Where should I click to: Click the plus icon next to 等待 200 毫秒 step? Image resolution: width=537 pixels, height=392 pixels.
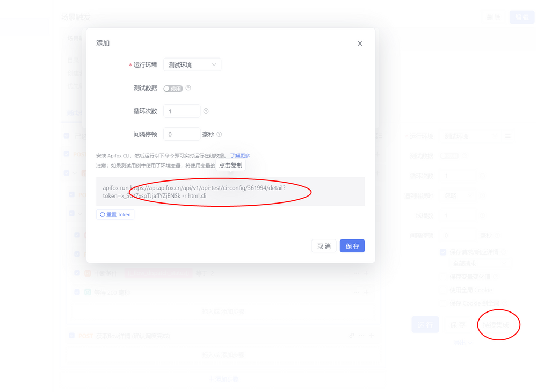(x=365, y=292)
